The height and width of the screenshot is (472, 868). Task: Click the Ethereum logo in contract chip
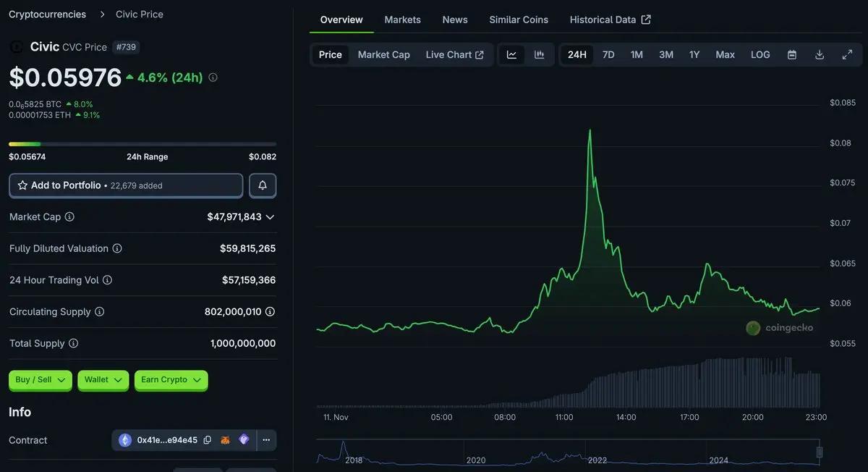point(125,440)
